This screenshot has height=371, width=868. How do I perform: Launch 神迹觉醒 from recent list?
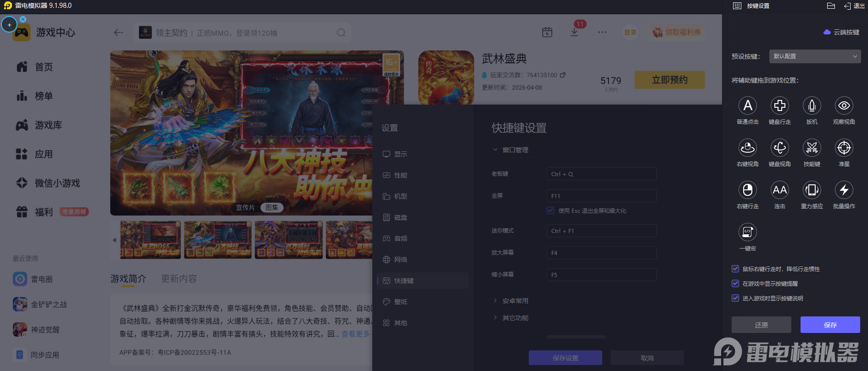[36, 329]
